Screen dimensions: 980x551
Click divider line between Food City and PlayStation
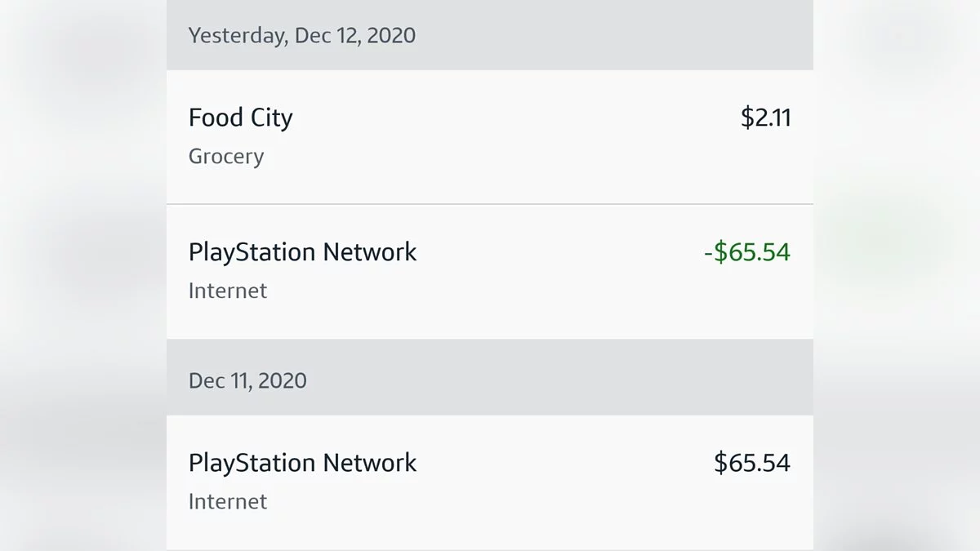(490, 204)
